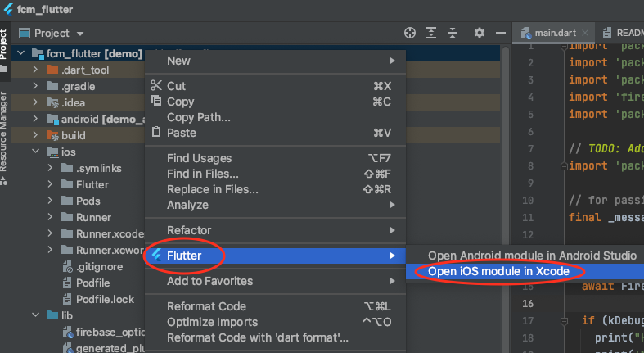Viewport: 644px width, 353px height.
Task: Click Find in Files in context menu
Action: [x=203, y=174]
